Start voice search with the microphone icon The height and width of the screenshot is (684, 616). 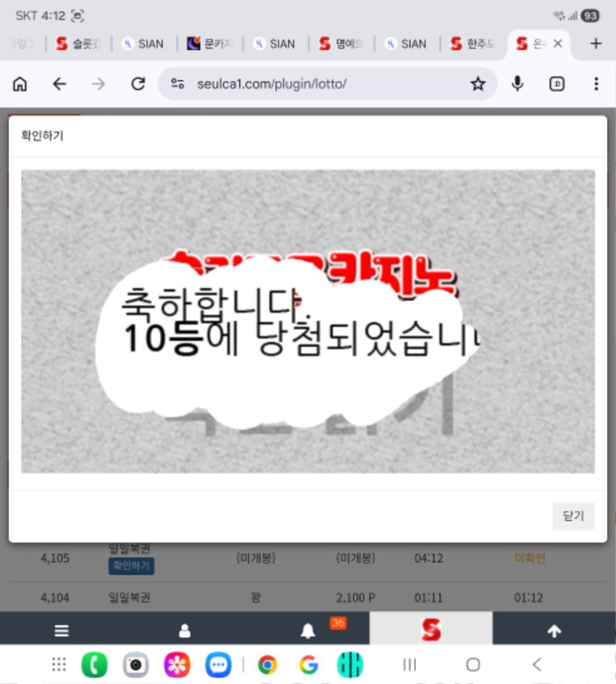(517, 84)
